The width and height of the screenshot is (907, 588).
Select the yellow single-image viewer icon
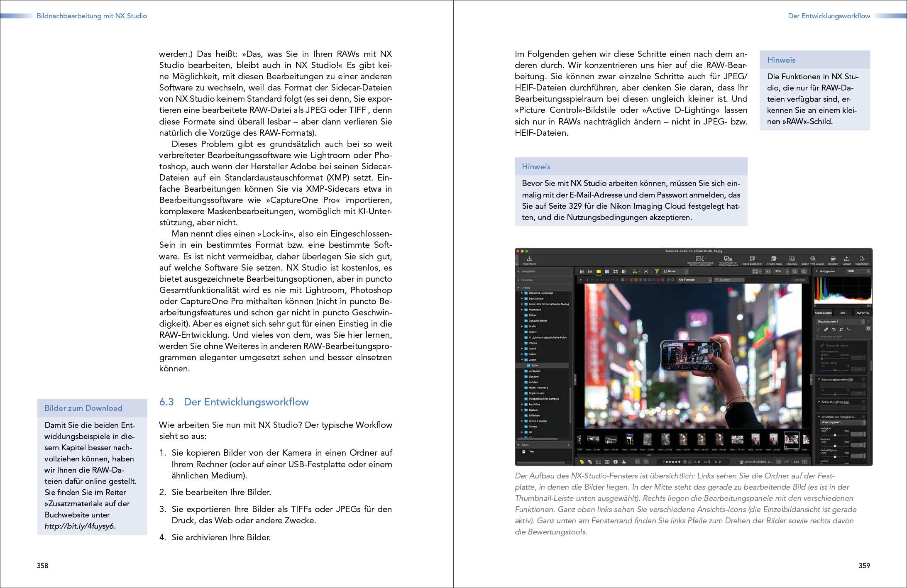(x=599, y=271)
